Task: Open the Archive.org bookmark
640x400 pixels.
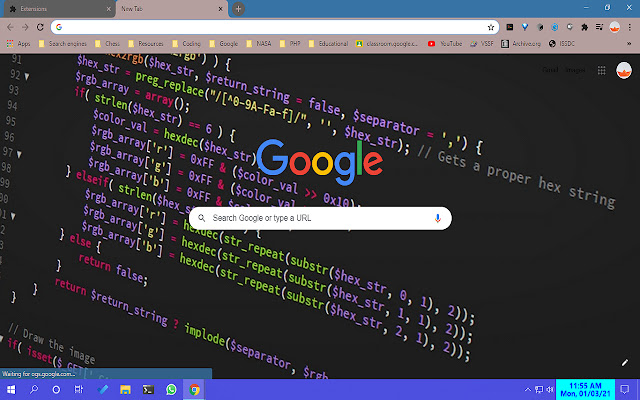Action: point(521,44)
